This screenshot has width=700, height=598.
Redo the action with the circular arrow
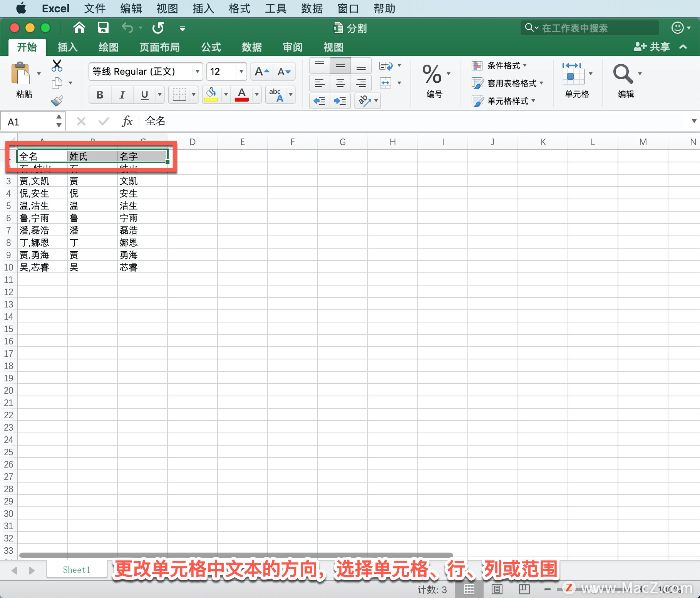click(x=158, y=28)
